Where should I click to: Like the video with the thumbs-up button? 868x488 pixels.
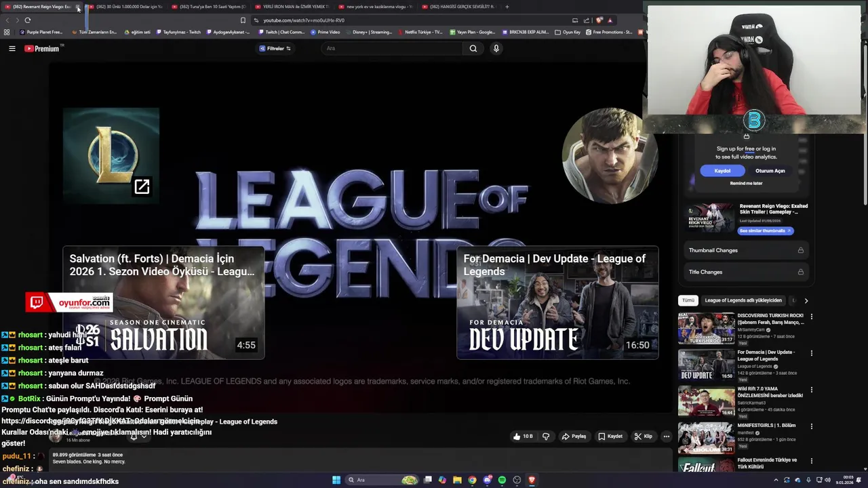[x=523, y=436]
